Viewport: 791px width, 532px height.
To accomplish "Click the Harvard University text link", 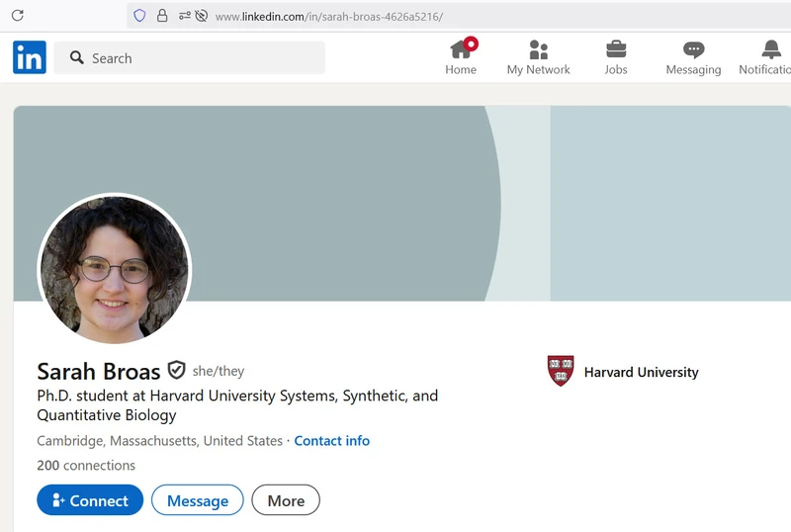I will (x=641, y=373).
